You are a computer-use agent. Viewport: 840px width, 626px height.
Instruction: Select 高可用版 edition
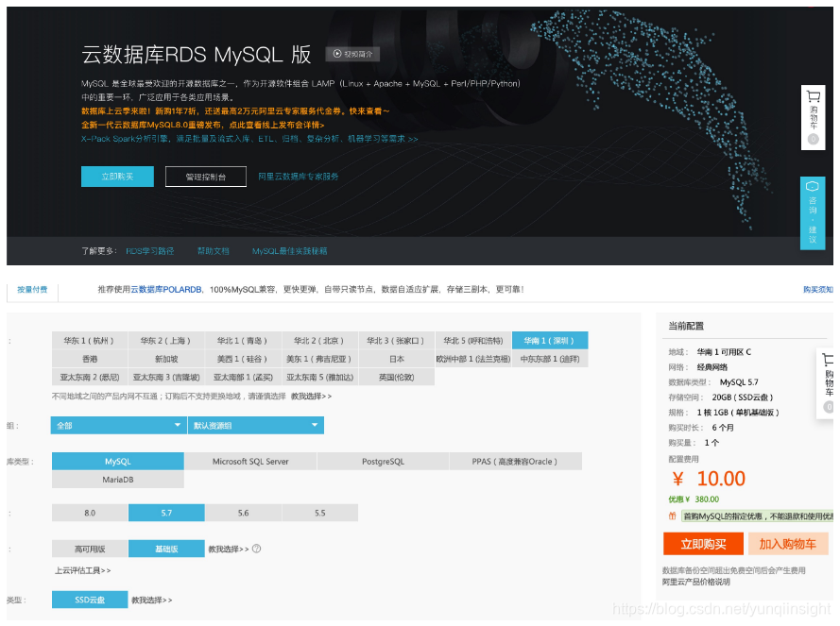90,549
